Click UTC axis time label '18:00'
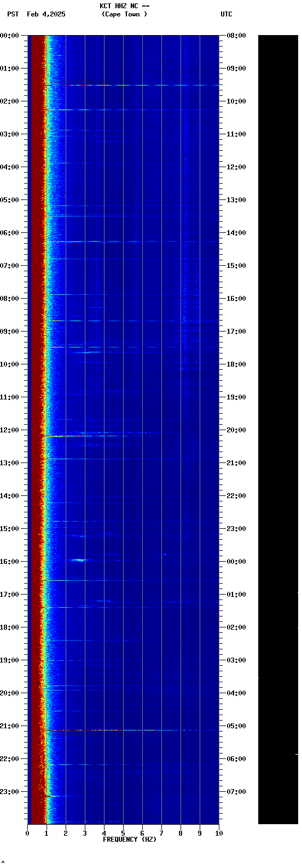 (236, 364)
